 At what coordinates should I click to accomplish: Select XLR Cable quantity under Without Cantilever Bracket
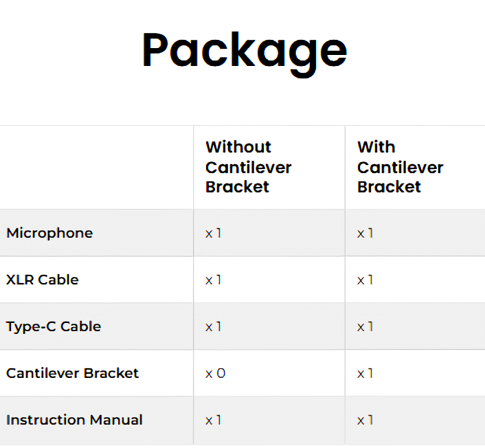tap(214, 280)
